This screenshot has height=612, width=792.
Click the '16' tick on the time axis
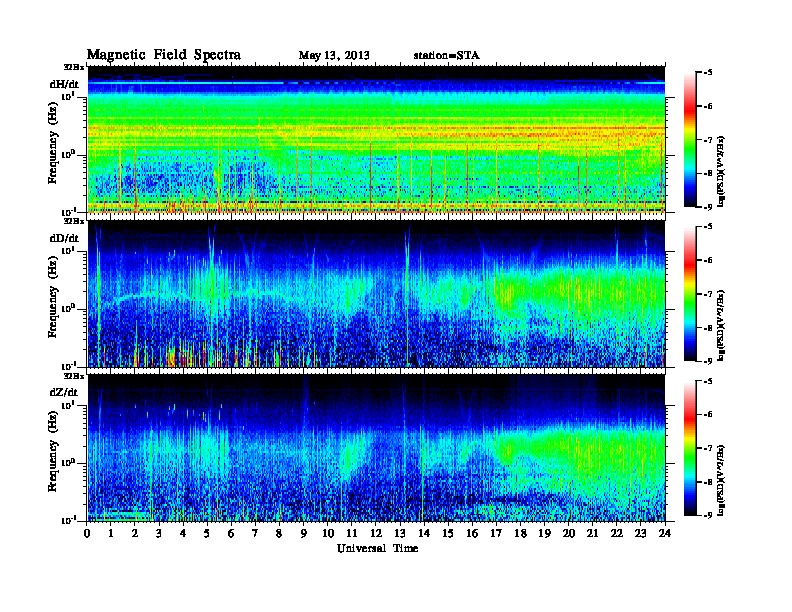[472, 534]
